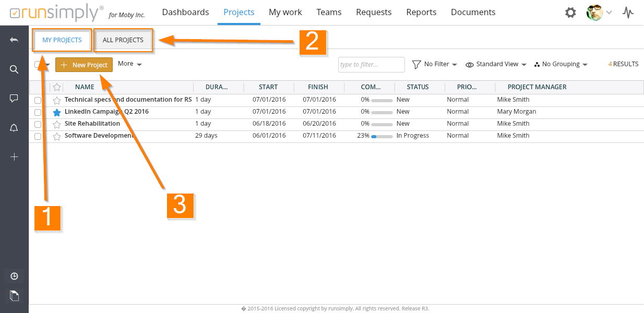Viewport: 644px width, 313px height.
Task: Click Software Development progress bar
Action: (381, 136)
